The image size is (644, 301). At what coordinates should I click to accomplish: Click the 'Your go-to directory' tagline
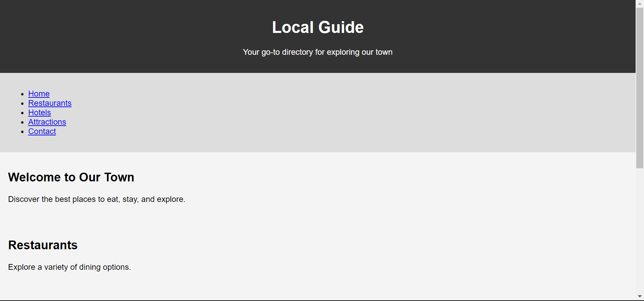click(x=318, y=52)
